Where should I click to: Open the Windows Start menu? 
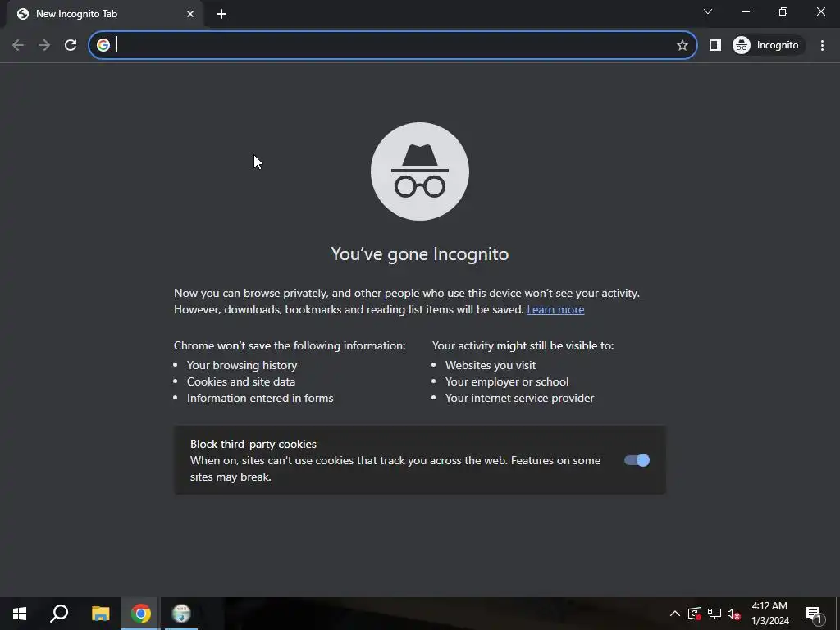click(20, 614)
